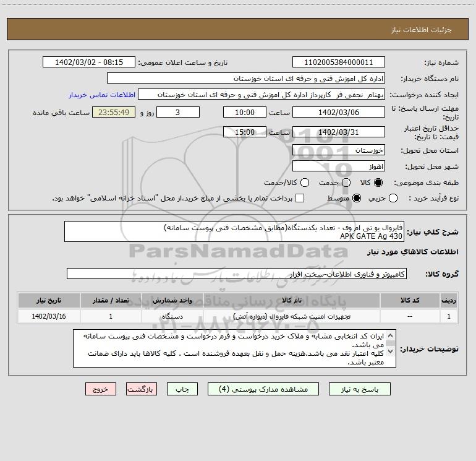Toggle the اسناد خزانه اسلامی payment checkbox
The height and width of the screenshot is (461, 476).
(300, 198)
